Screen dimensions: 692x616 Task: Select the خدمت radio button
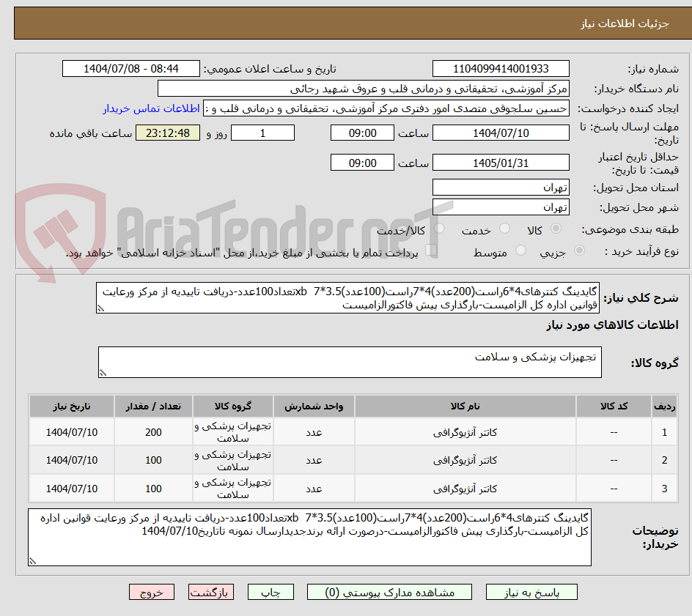tap(504, 229)
